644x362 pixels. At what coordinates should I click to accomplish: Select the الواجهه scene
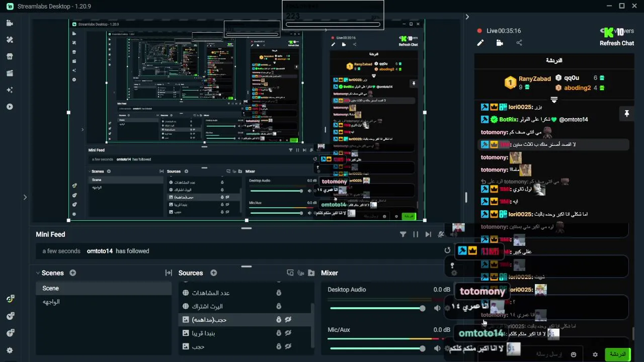[x=104, y=302]
